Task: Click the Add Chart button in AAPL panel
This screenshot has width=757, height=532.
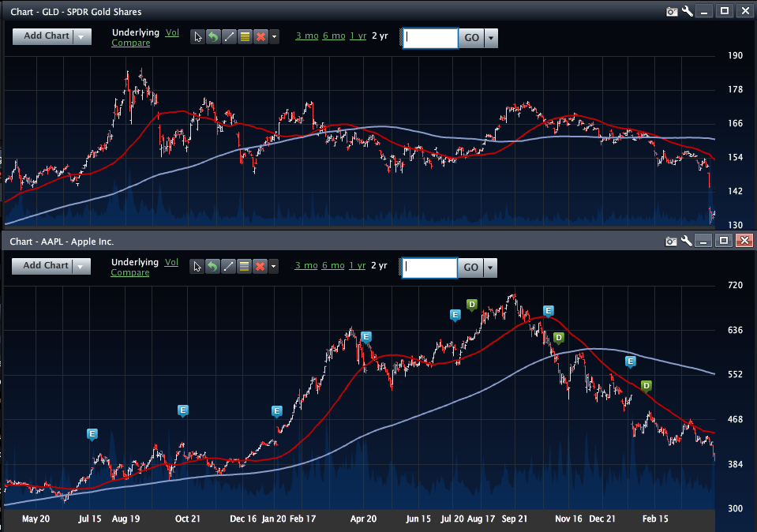Action: tap(46, 266)
